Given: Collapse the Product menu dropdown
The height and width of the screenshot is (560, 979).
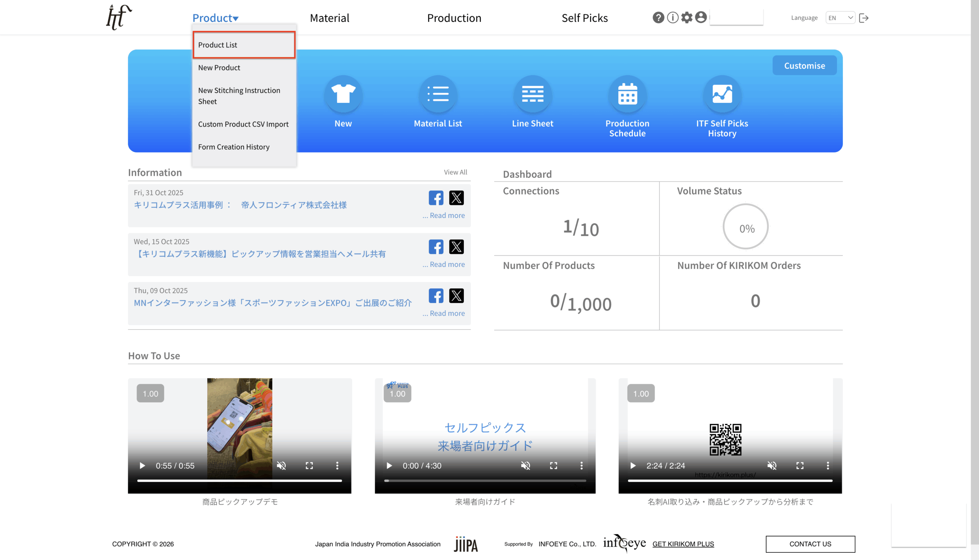Looking at the screenshot, I should pos(215,18).
